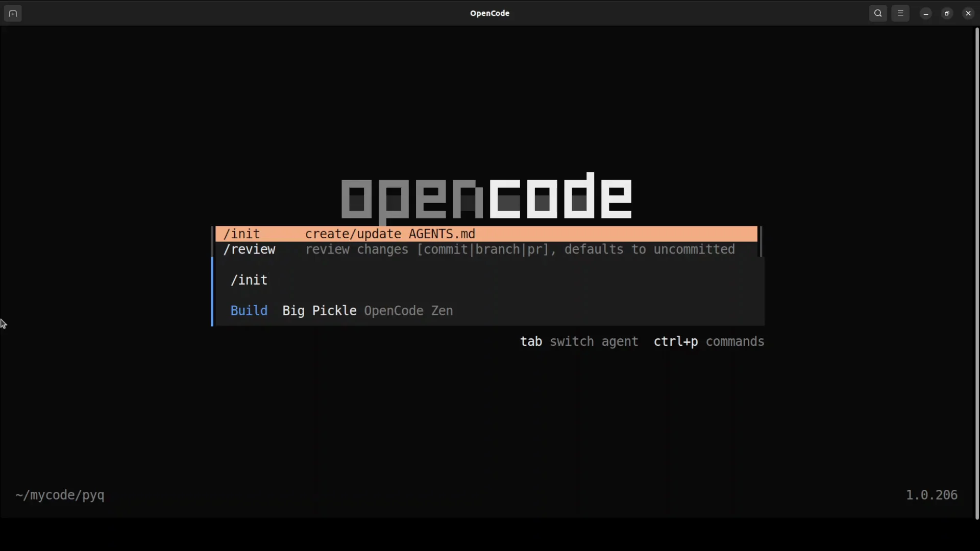Minimize the OpenCode window

926,13
